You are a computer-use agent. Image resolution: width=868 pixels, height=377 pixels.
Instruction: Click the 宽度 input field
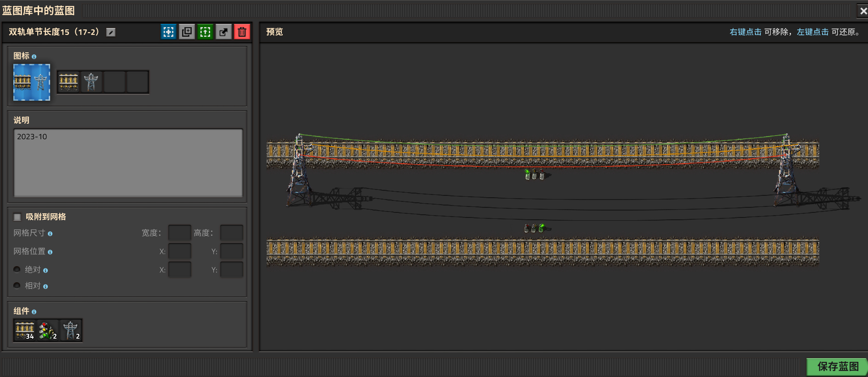click(x=180, y=233)
